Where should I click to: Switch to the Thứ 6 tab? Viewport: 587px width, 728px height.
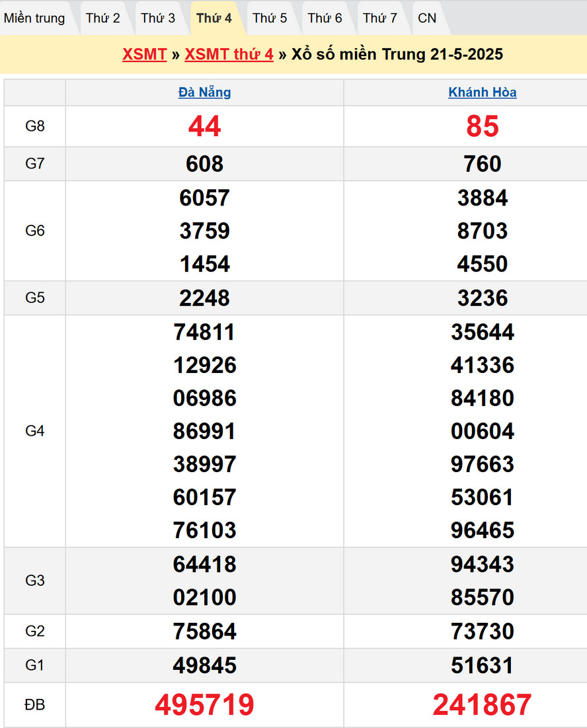pyautogui.click(x=325, y=18)
